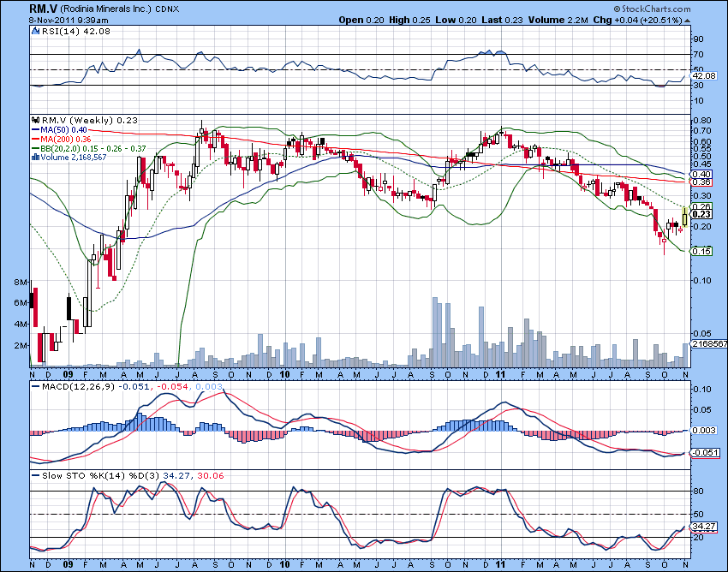This screenshot has height=572, width=728.
Task: Select the candlestick icon beside RM.V (Weekly)
Action: [x=36, y=121]
